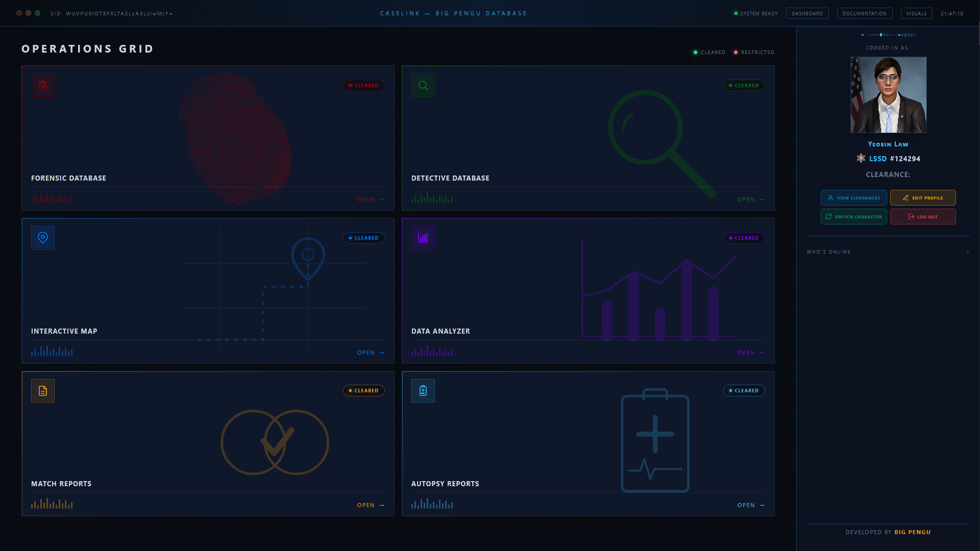Click the Forensic Database card title
Image resolution: width=980 pixels, height=551 pixels.
pos(68,178)
